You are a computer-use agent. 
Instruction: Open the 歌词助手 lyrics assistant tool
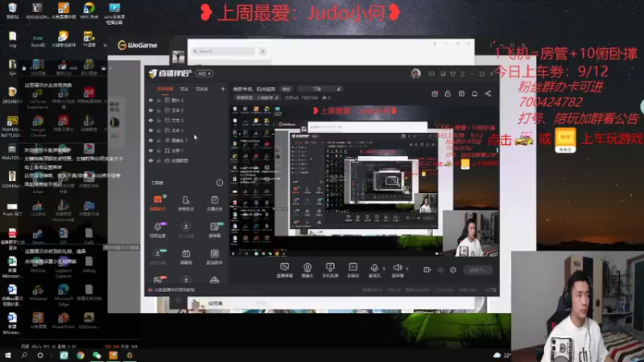214,257
